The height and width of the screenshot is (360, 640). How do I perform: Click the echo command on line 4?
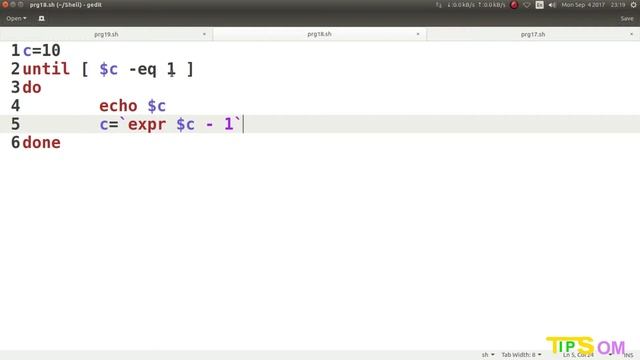click(x=118, y=106)
